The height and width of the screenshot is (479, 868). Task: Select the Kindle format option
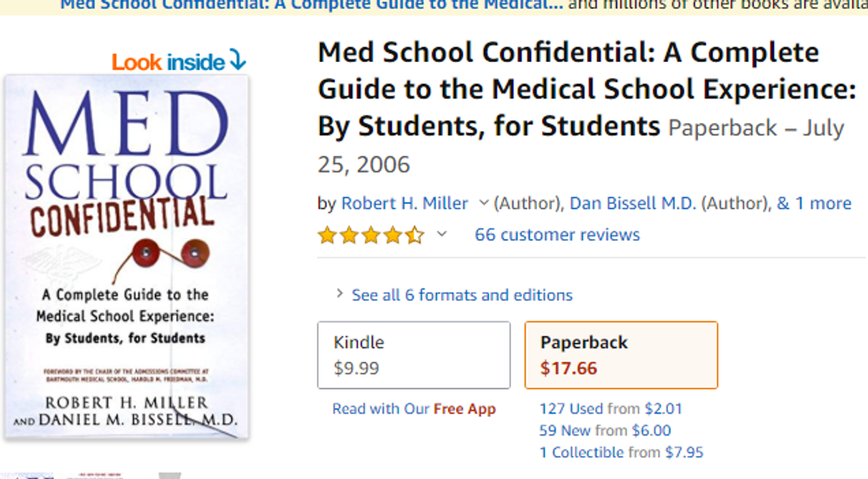pyautogui.click(x=414, y=355)
